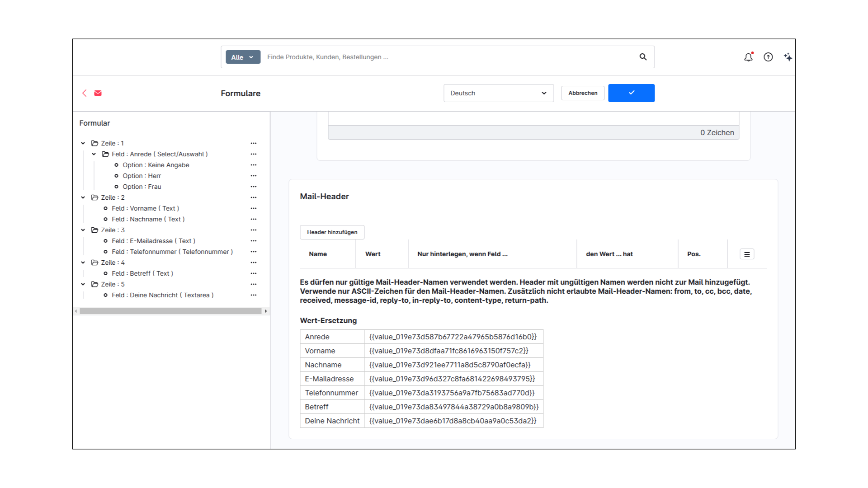
Task: Collapse the Feld : Anrede tree node
Action: [94, 154]
